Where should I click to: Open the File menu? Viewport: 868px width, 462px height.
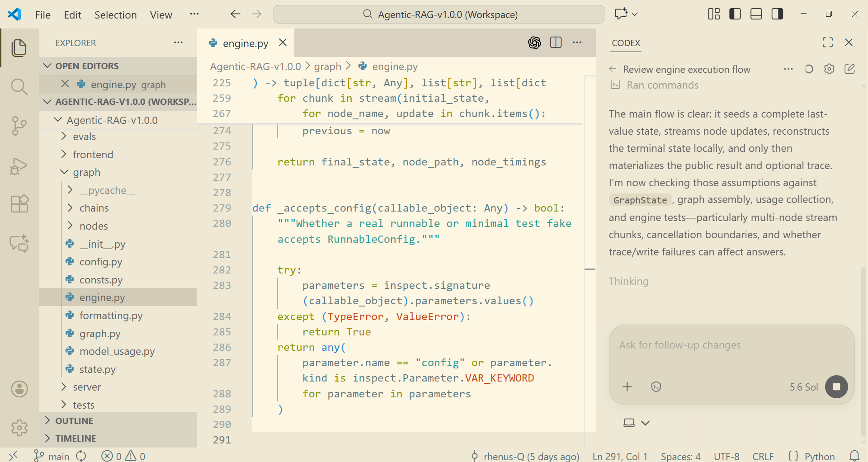[43, 14]
